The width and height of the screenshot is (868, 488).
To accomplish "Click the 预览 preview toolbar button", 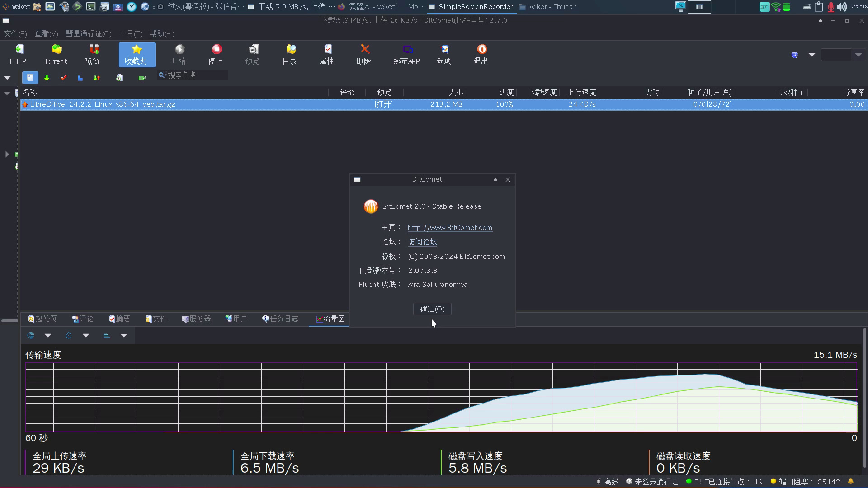I will 252,55.
